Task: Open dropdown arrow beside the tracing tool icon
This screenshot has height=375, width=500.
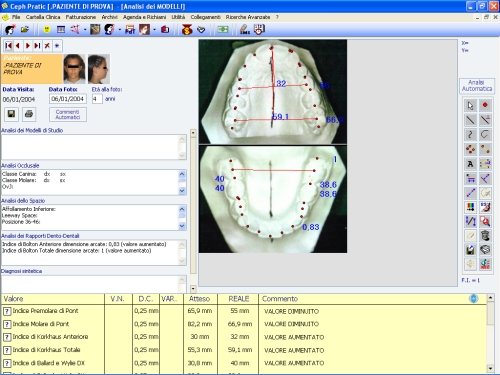Action: [85, 30]
